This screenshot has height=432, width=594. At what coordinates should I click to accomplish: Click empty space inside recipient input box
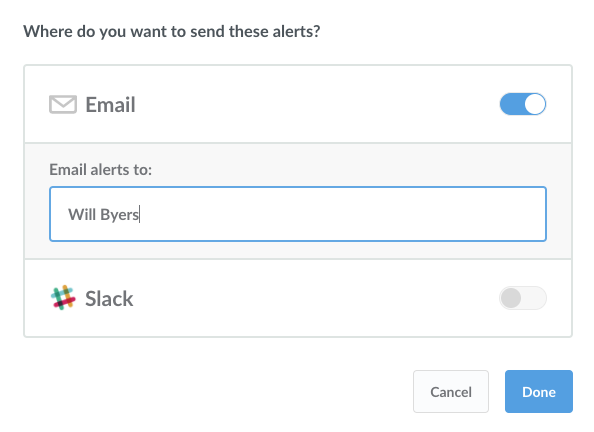[x=341, y=214]
